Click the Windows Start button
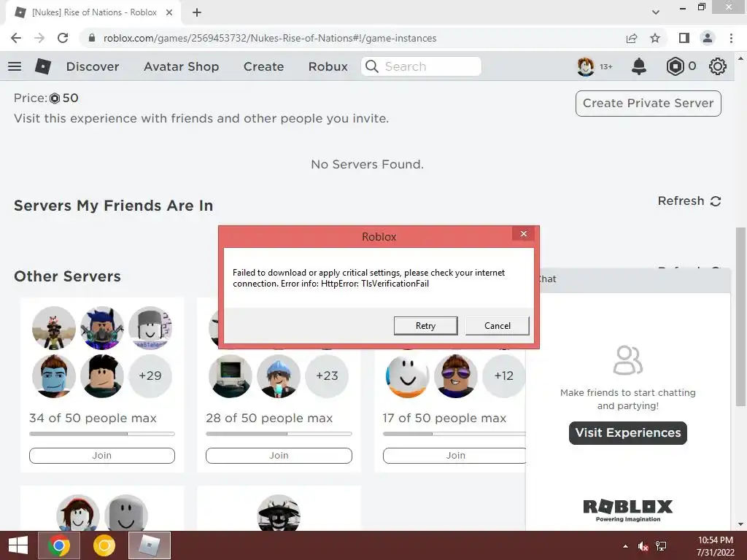This screenshot has width=747, height=560. (x=18, y=545)
